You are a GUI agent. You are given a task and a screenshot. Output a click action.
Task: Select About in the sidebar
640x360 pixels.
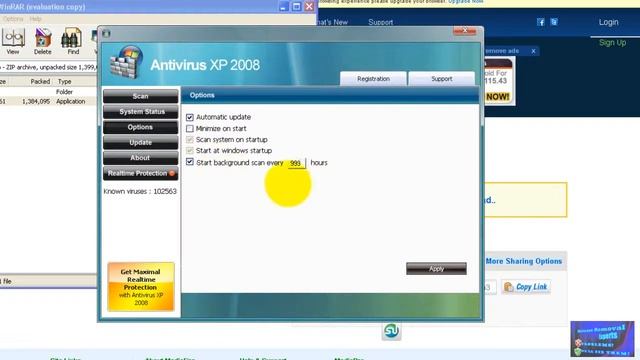(x=140, y=158)
